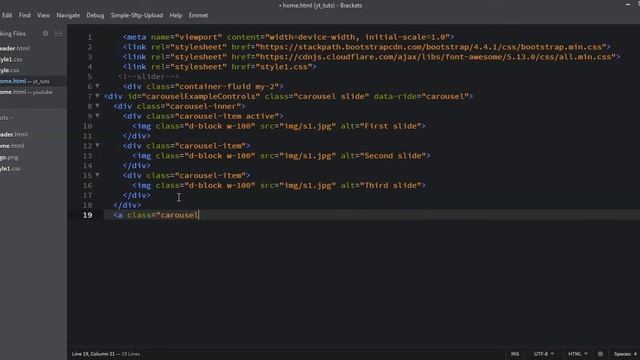This screenshot has width=640, height=360.
Task: Click the home.html (yt_tuts) - Brackets title bar
Action: [x=320, y=5]
